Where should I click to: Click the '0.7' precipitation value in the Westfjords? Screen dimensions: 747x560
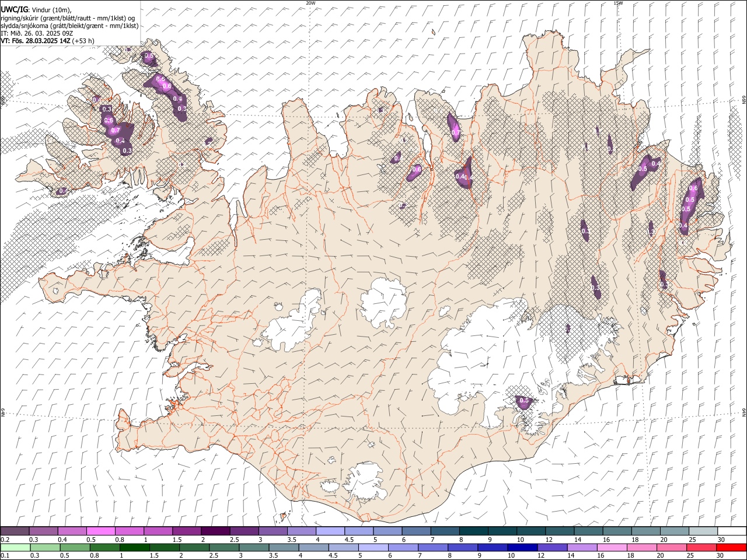point(116,131)
